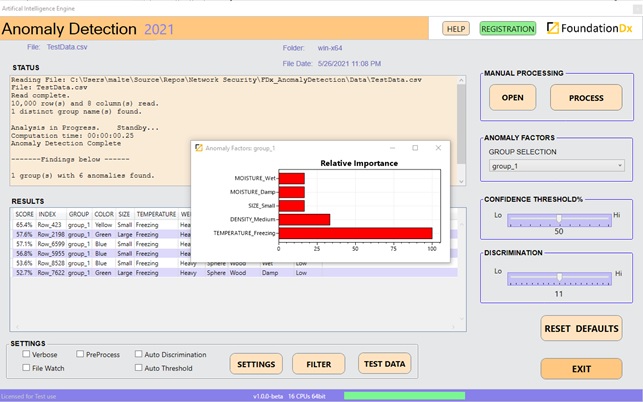Click the file date 5/26/2021 11:08 PM
Image resolution: width=643 pixels, height=402 pixels.
[x=349, y=64]
